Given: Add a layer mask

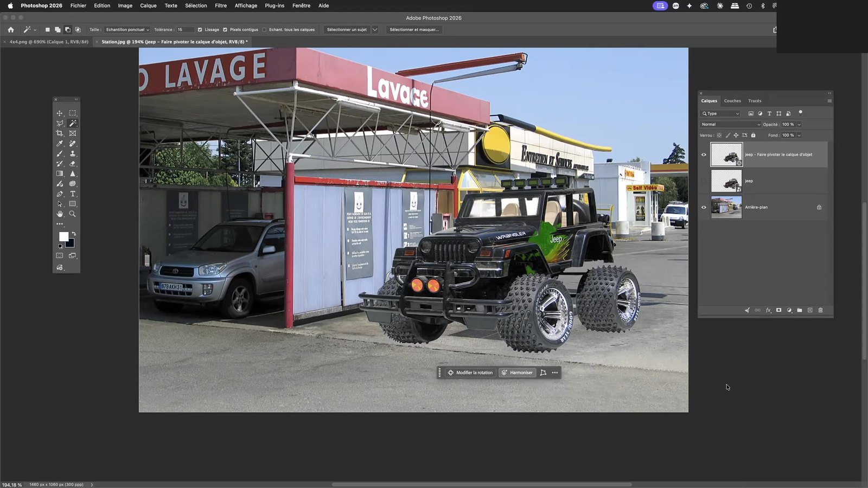Looking at the screenshot, I should (x=778, y=310).
